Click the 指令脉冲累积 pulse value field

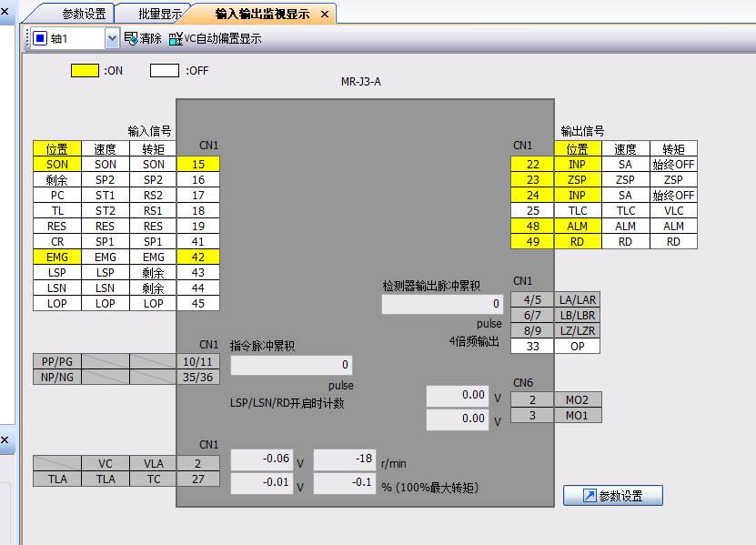[291, 366]
